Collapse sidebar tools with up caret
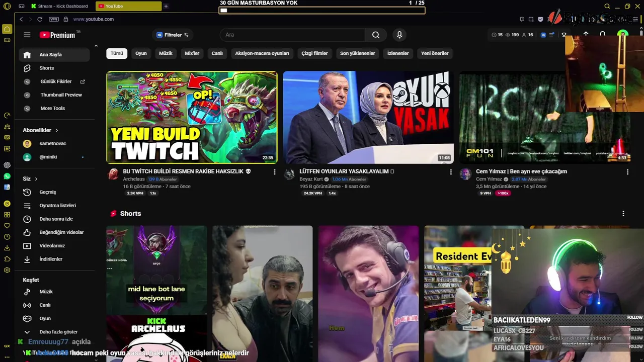 [x=96, y=46]
